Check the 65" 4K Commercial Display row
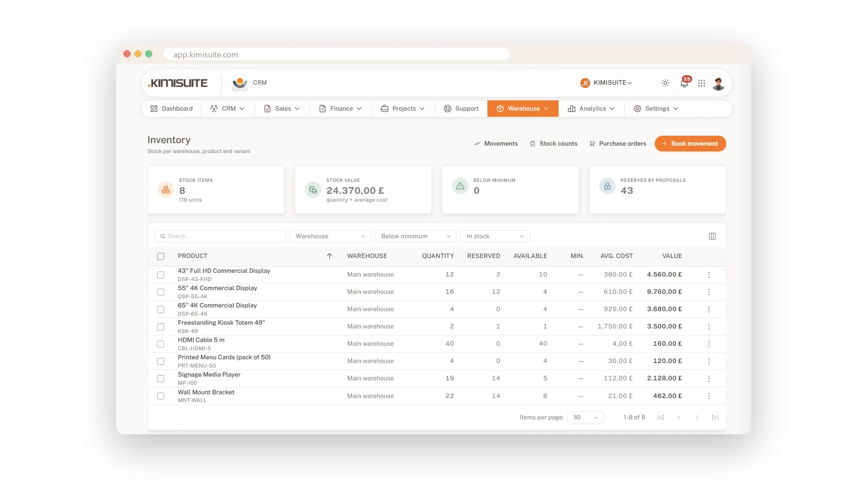868x488 pixels. click(160, 310)
